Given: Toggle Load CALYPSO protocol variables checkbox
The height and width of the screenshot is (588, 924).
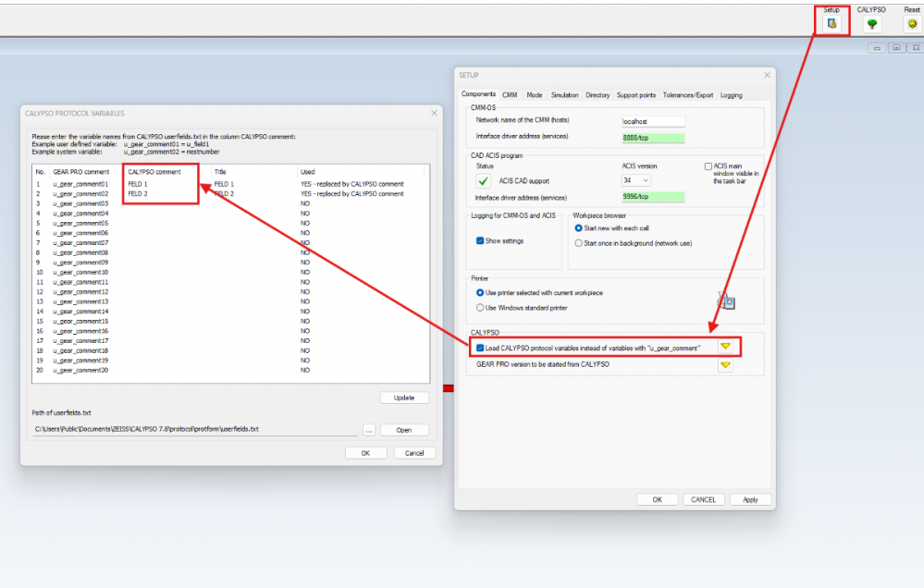Looking at the screenshot, I should coord(480,349).
